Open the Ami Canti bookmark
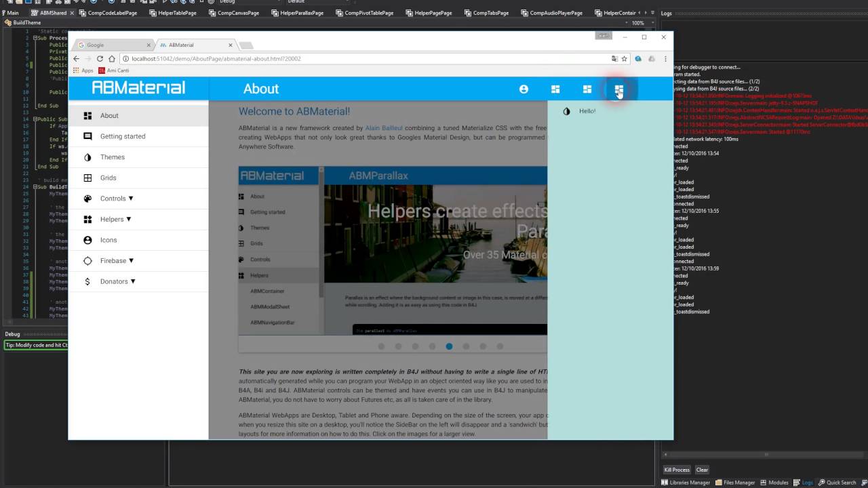The width and height of the screenshot is (868, 488). pyautogui.click(x=114, y=70)
